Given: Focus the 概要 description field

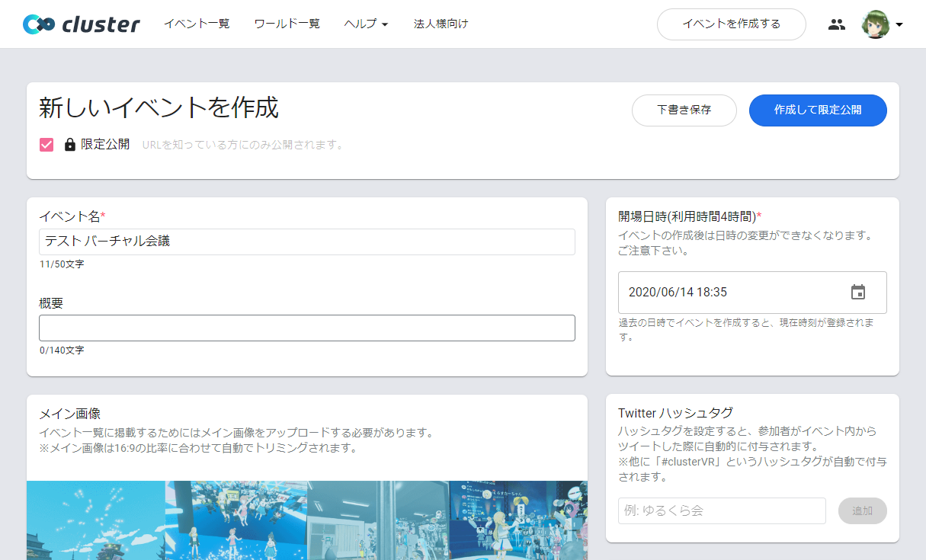Looking at the screenshot, I should (x=307, y=328).
